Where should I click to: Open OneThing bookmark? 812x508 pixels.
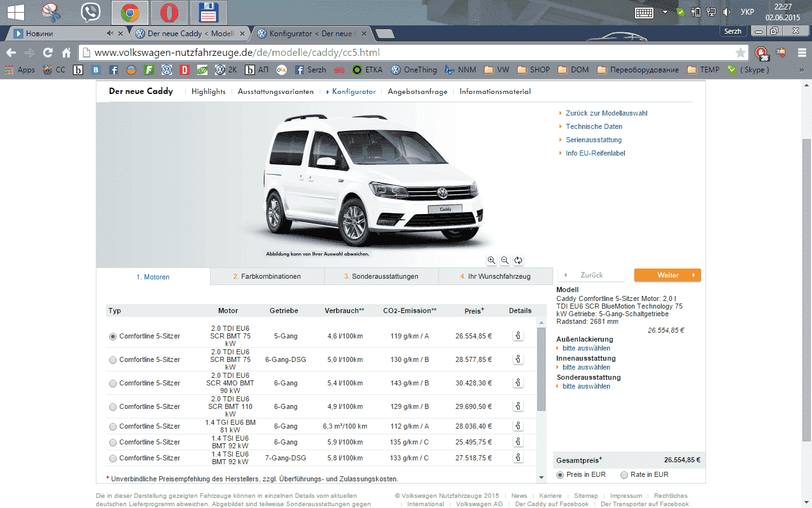pos(414,70)
